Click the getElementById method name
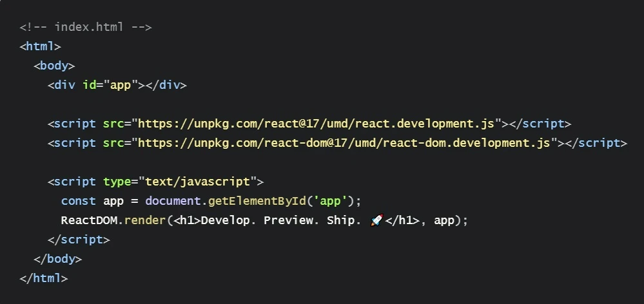The width and height of the screenshot is (644, 304). click(x=257, y=200)
